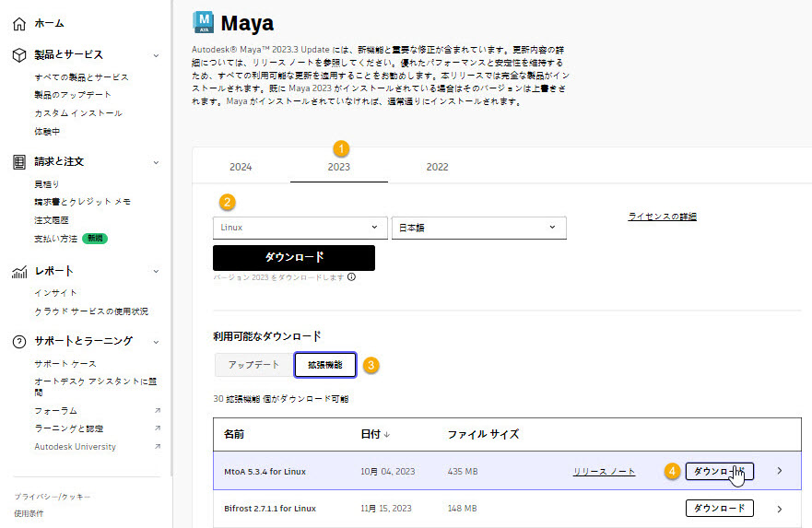Open クラウド サービスの使用状況
The height and width of the screenshot is (528, 812).
click(91, 311)
